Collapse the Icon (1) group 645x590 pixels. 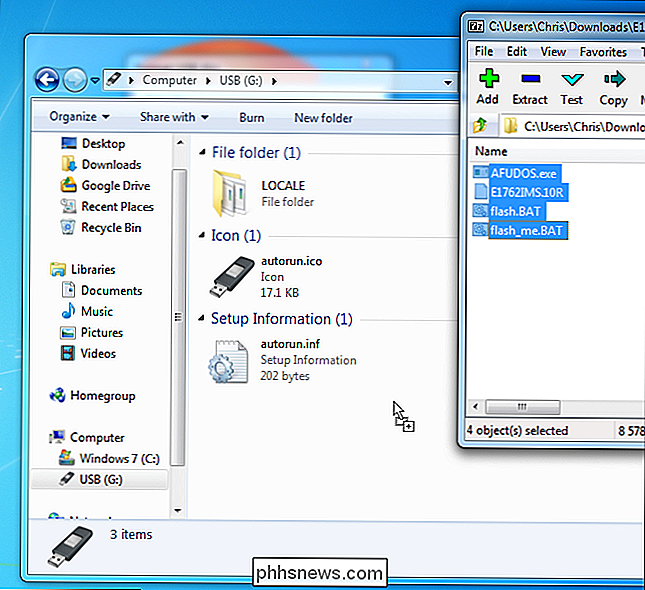pos(202,235)
